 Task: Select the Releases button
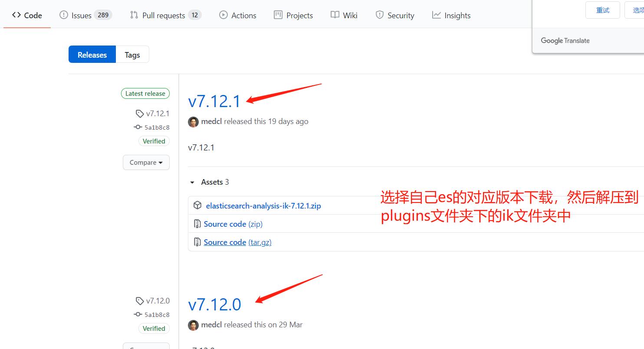[92, 55]
